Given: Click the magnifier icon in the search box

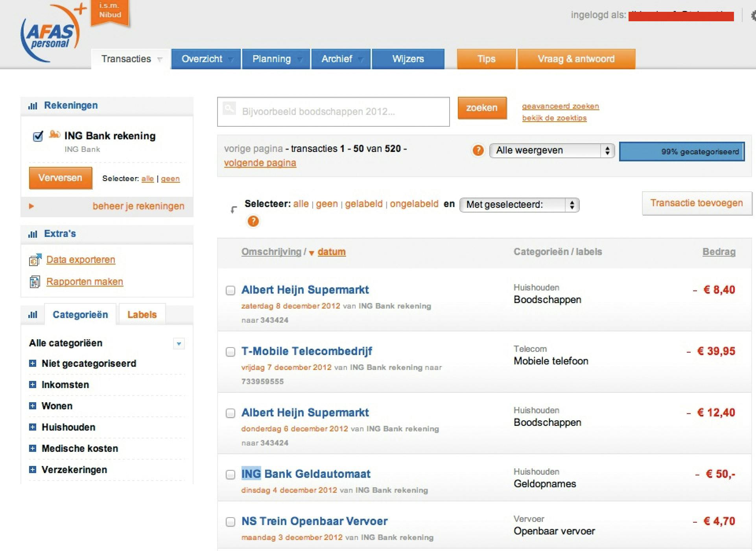Looking at the screenshot, I should (229, 108).
